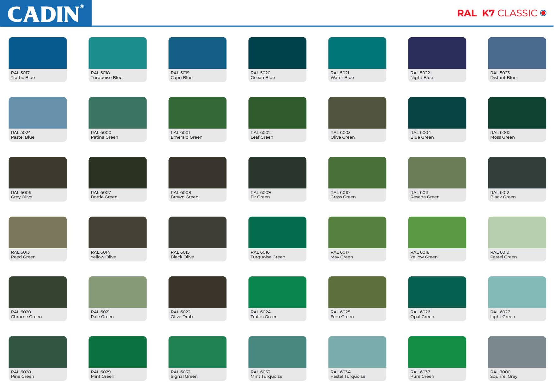The width and height of the screenshot is (554, 392).
Task: Click the RAL K7 Classic title
Action: 501,13
